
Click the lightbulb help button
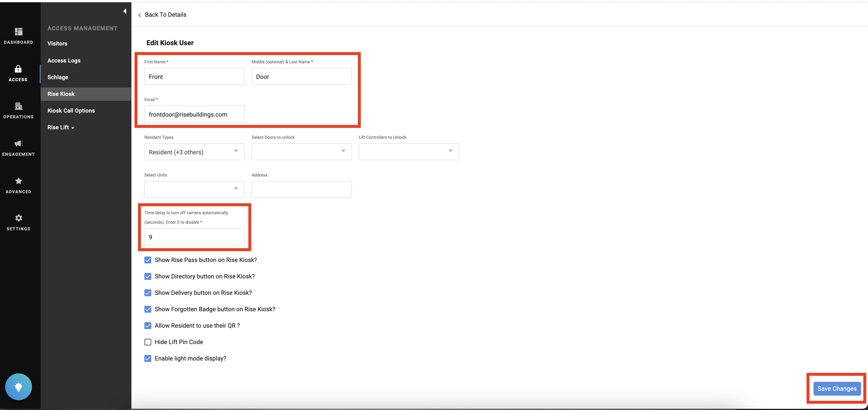[x=18, y=387]
